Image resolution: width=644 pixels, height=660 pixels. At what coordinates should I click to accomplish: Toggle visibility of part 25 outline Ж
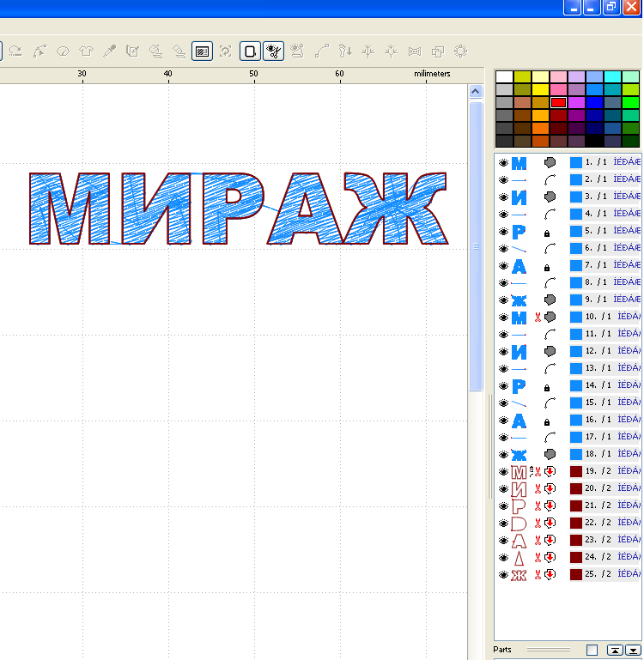pos(503,575)
